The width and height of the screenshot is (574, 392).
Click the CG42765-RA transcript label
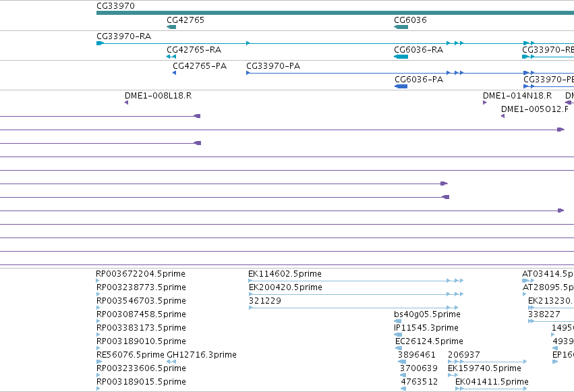pyautogui.click(x=194, y=50)
